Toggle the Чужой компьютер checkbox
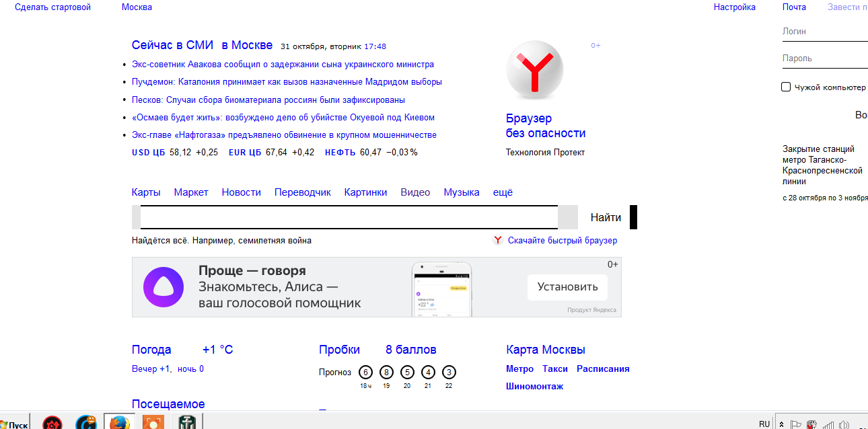Viewport: 868px width, 429px height. point(786,87)
